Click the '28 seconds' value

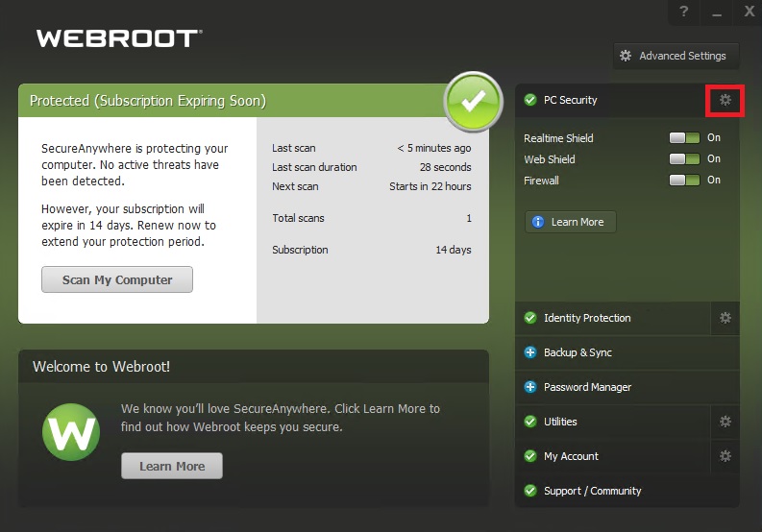446,167
